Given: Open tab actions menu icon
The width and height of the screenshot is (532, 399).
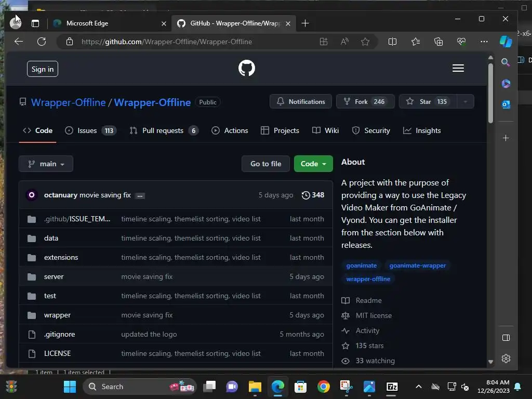Looking at the screenshot, I should tap(35, 23).
